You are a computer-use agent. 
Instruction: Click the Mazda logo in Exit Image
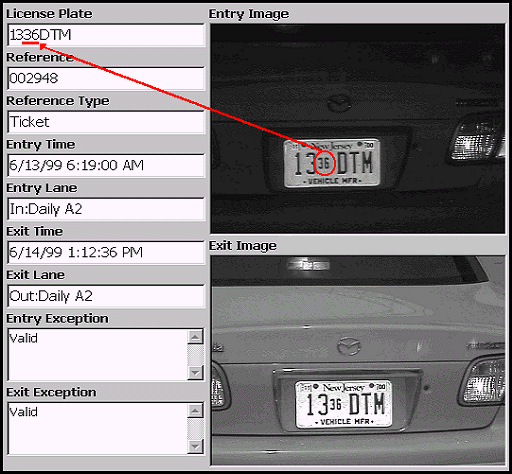click(x=349, y=346)
